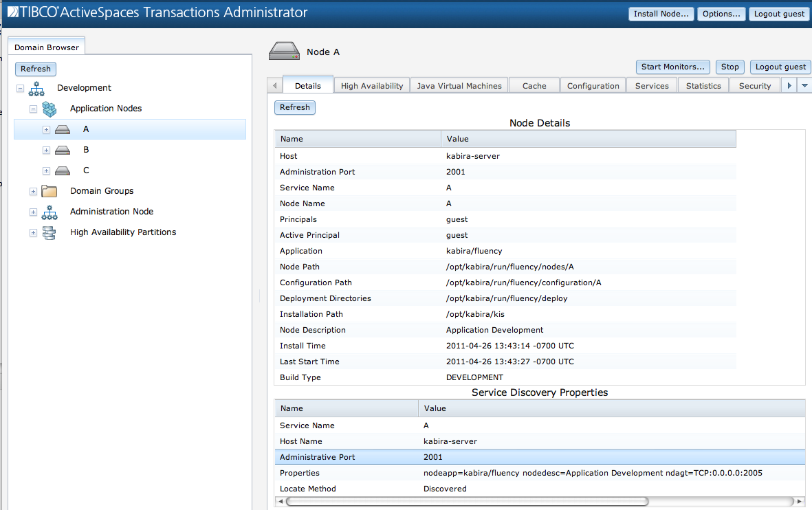Viewport: 812px width, 510px height.
Task: Click the Development domain network icon
Action: 36,88
